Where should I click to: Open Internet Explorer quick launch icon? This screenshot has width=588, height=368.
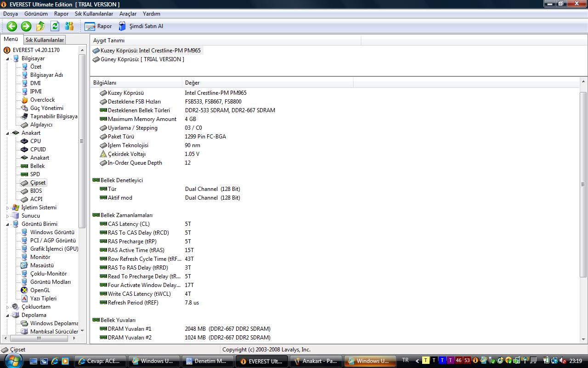coord(55,361)
